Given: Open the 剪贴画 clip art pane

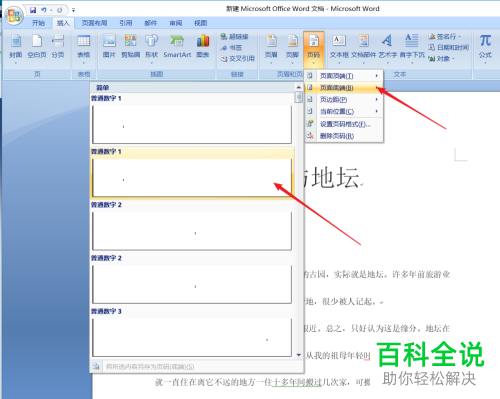Looking at the screenshot, I should coord(130,47).
